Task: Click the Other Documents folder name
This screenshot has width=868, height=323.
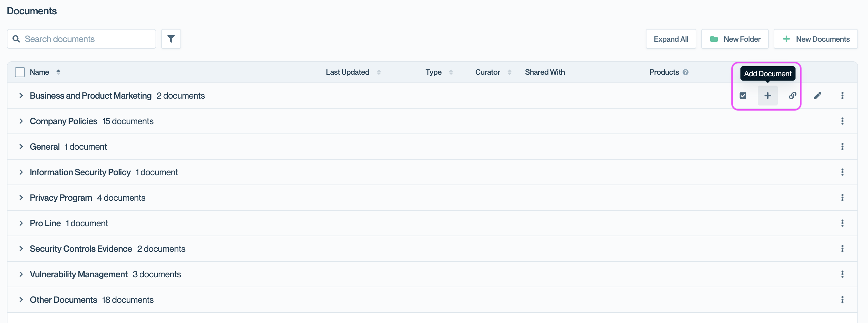Action: coord(63,300)
